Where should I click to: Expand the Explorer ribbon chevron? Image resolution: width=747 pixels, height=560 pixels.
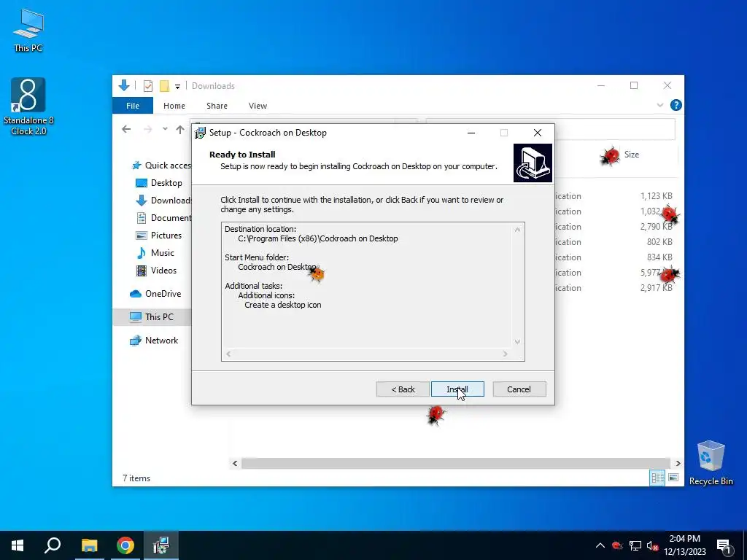coord(659,105)
